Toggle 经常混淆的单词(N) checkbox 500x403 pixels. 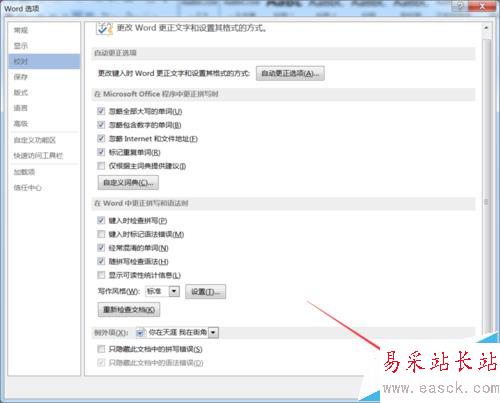[101, 248]
